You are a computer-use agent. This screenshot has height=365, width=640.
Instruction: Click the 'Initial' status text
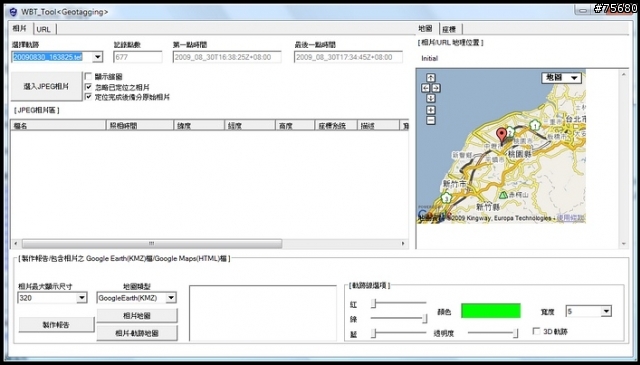tap(429, 58)
